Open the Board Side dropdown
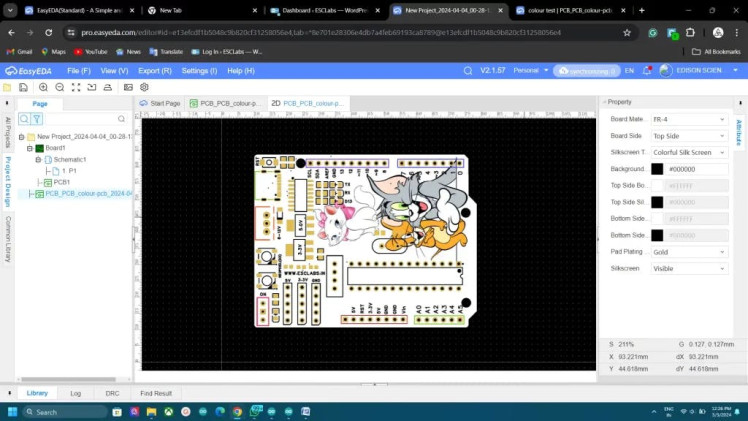The height and width of the screenshot is (421, 748). point(689,136)
